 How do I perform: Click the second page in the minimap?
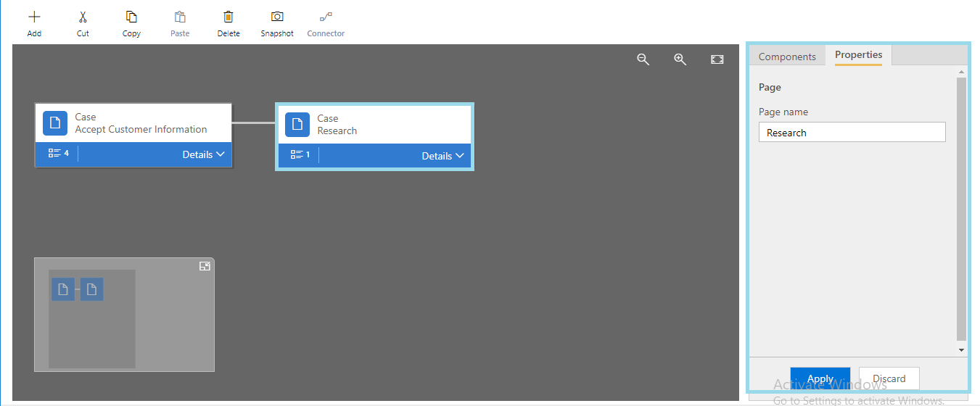91,289
